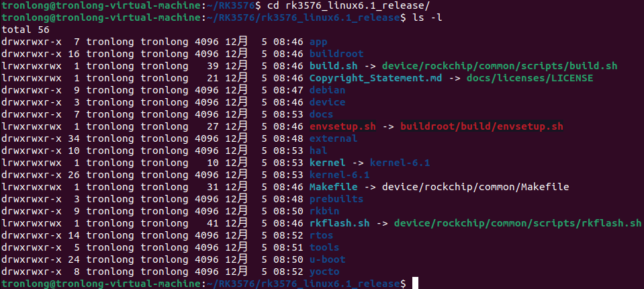644x289 pixels.
Task: Click the cursor block at the last prompt
Action: [415, 284]
